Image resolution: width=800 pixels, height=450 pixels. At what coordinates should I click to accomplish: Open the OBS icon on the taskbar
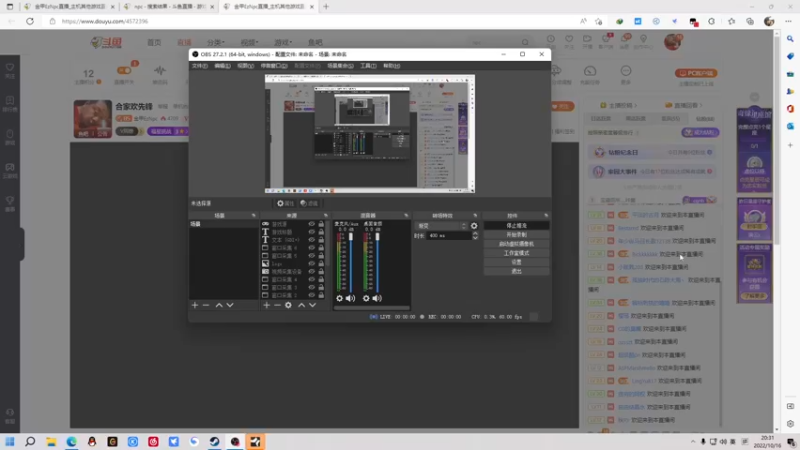point(235,442)
